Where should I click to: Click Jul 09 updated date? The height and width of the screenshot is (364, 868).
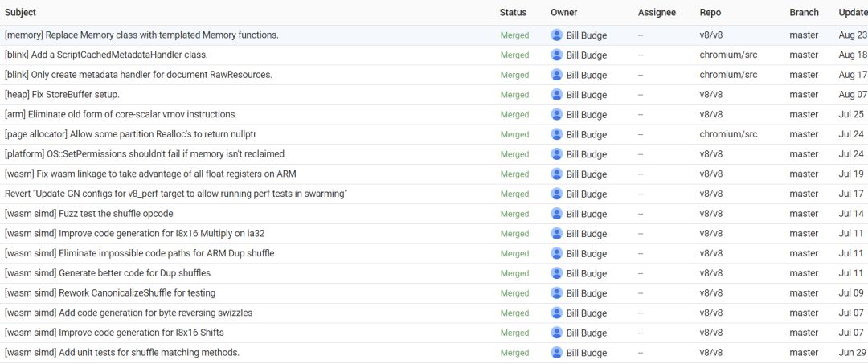click(x=851, y=293)
